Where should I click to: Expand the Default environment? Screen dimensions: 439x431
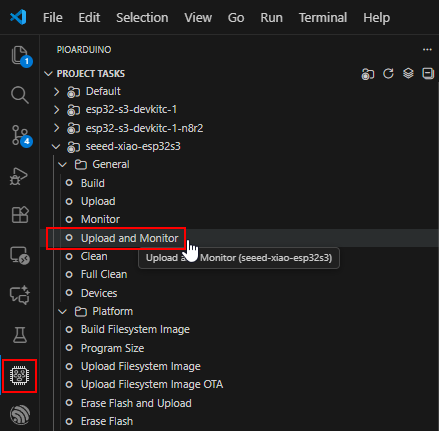(x=57, y=91)
